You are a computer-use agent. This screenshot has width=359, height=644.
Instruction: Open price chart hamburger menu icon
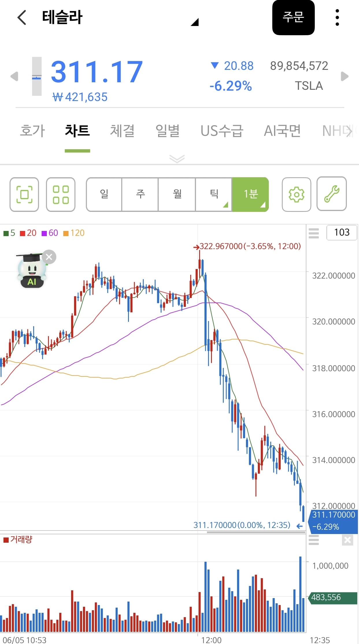314,233
